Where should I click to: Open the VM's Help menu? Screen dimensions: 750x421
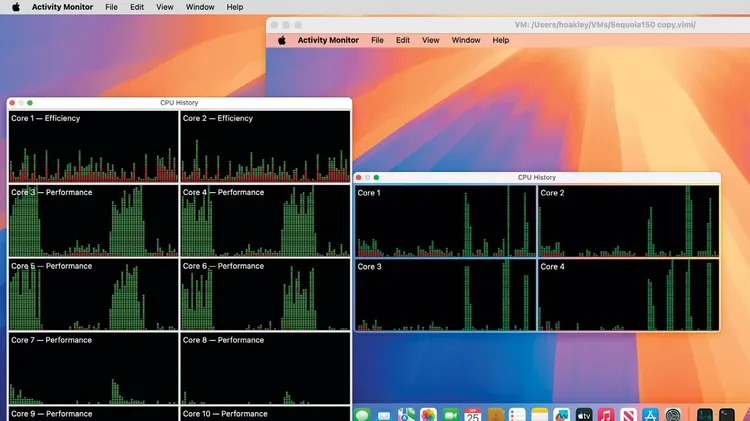[x=501, y=40]
